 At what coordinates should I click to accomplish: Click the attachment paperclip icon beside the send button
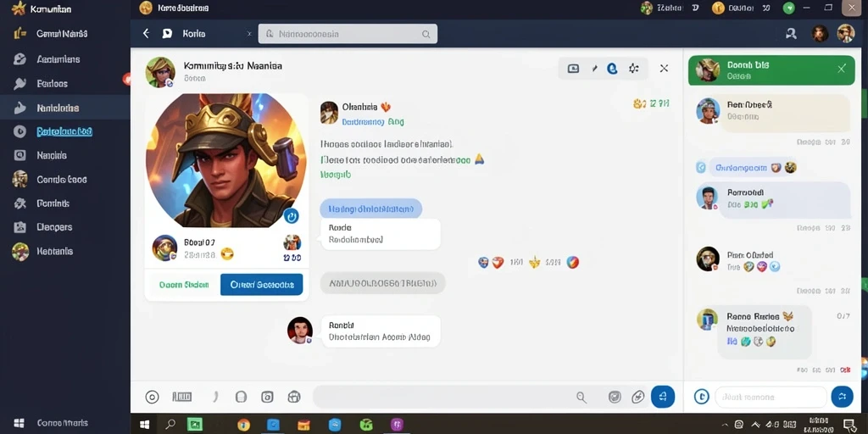[638, 397]
